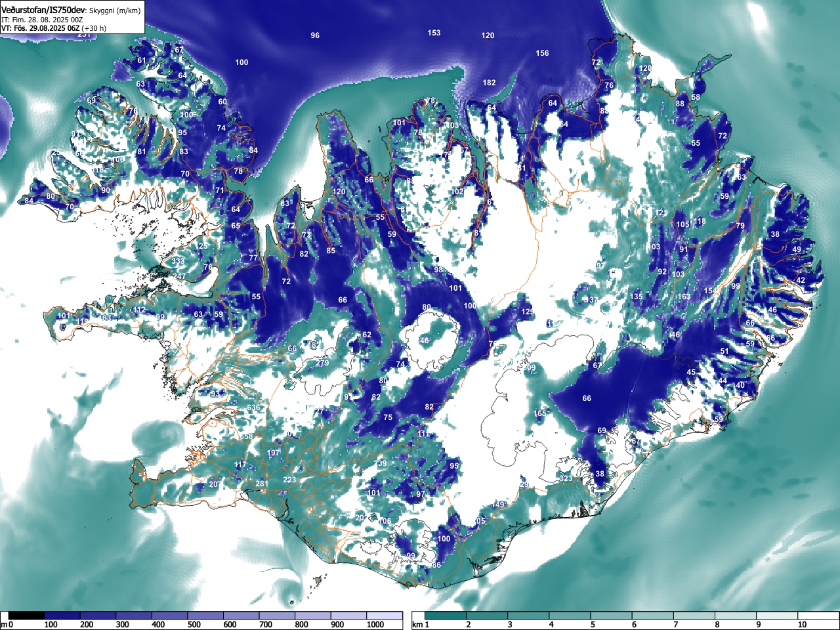Image resolution: width=840 pixels, height=630 pixels.
Task: Click the darkest blue swatch between 100 and 200
Action: pyautogui.click(x=62, y=616)
